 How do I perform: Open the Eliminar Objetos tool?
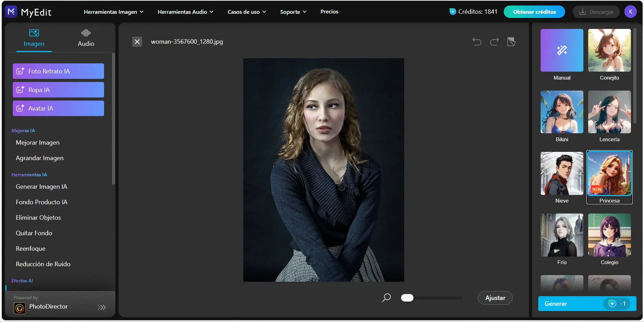point(38,218)
